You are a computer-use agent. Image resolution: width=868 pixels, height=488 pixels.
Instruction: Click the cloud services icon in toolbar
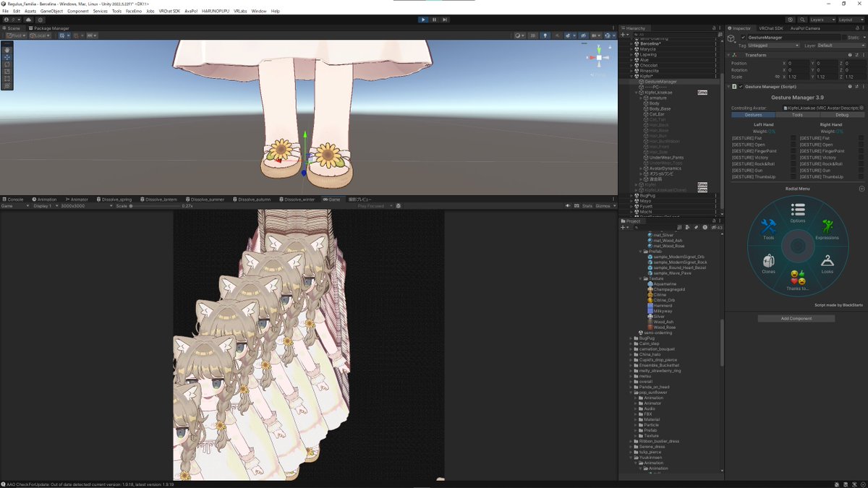pos(28,20)
